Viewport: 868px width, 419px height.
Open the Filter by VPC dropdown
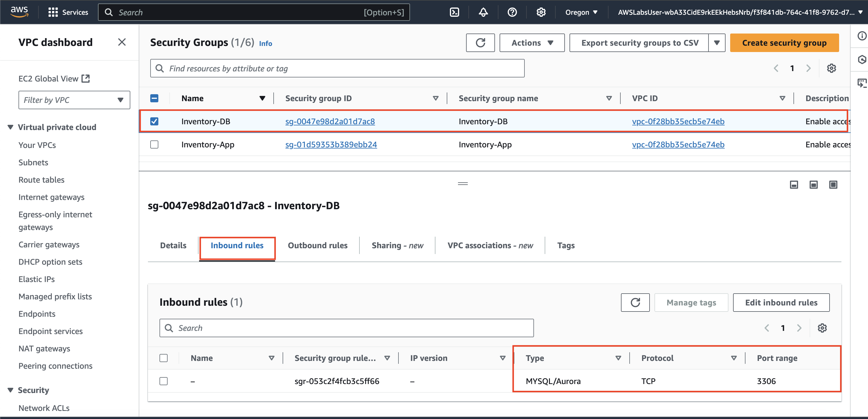click(74, 100)
